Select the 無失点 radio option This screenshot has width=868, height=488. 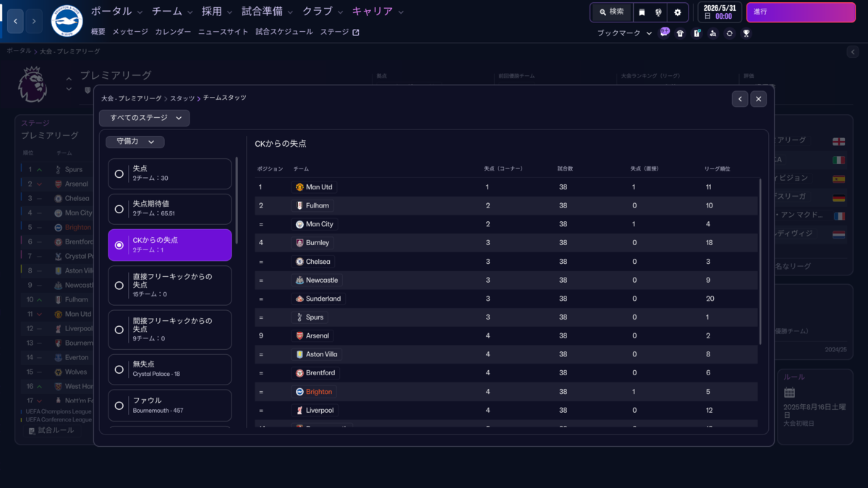point(170,369)
